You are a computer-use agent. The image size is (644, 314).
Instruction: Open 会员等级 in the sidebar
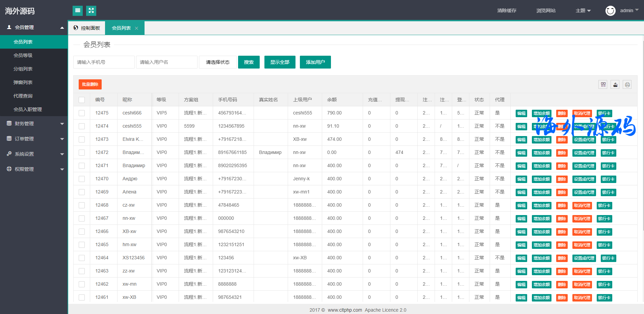[23, 55]
